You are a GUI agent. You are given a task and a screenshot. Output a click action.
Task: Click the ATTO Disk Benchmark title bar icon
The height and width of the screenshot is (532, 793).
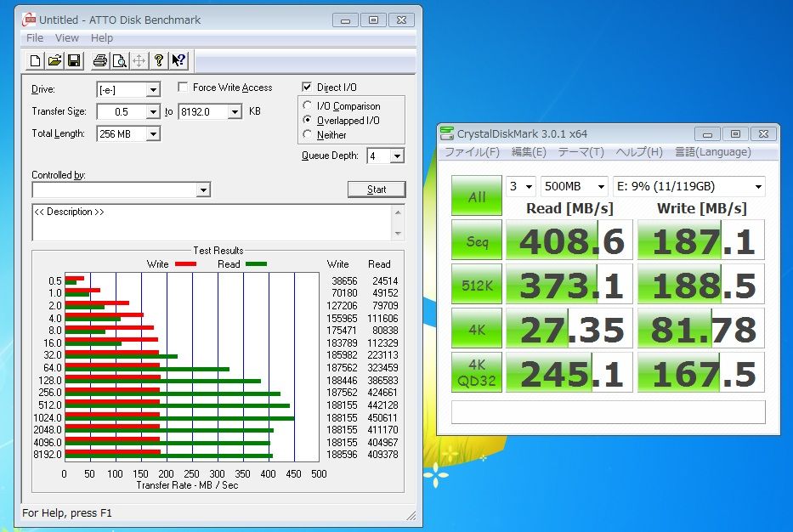pyautogui.click(x=28, y=19)
